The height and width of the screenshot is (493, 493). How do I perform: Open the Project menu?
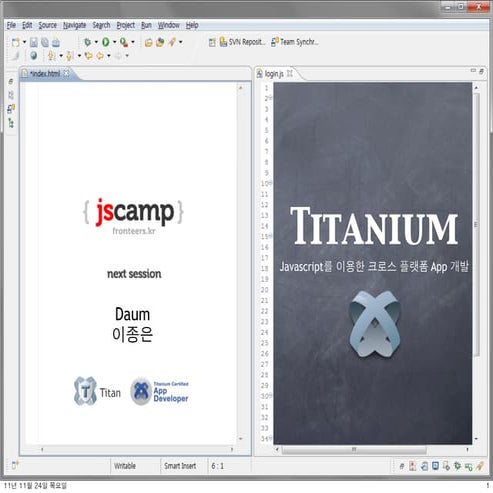(126, 25)
